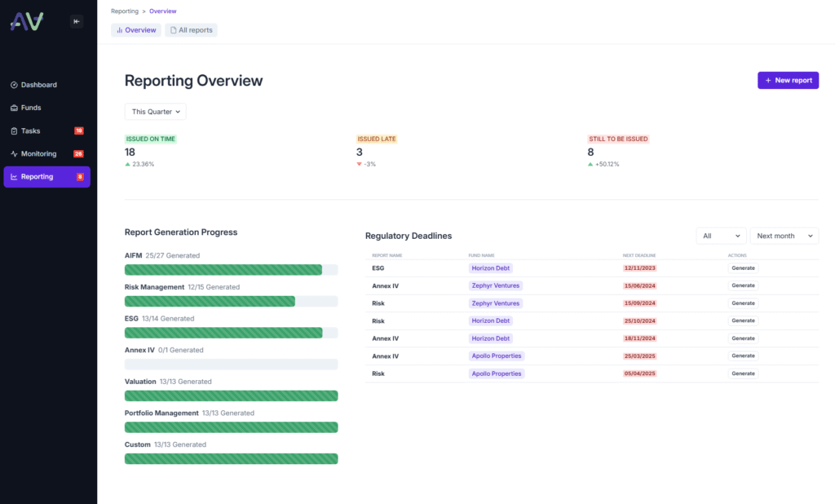Click the AV logo in sidebar

point(27,22)
